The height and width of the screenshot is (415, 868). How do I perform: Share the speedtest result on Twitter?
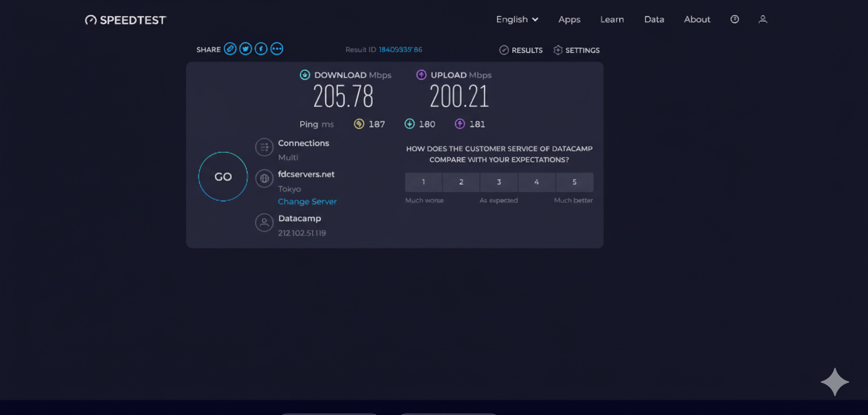coord(245,49)
